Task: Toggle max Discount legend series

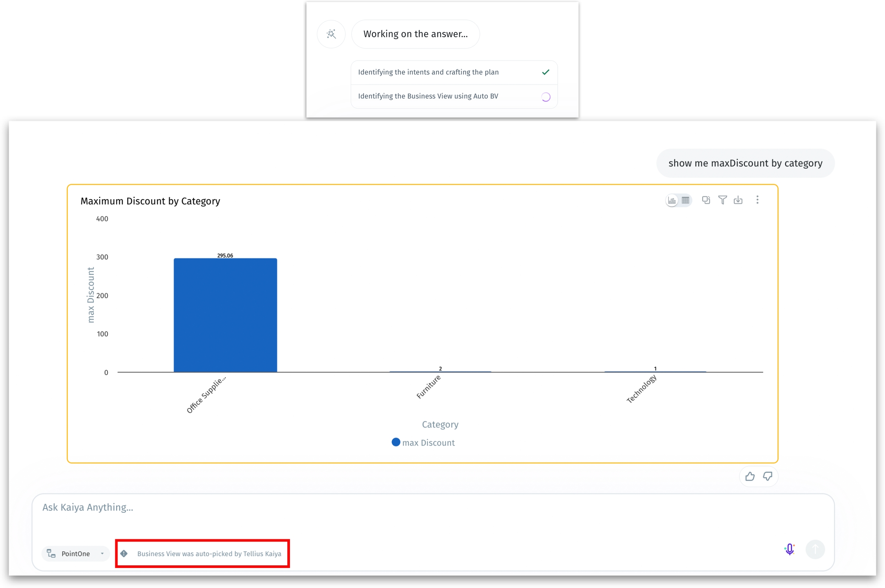Action: (423, 443)
